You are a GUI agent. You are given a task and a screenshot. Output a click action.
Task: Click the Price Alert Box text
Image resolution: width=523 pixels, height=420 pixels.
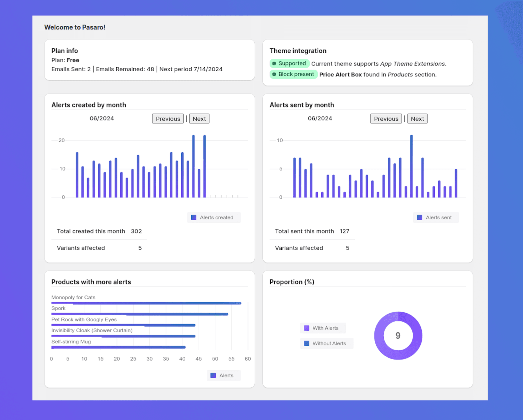(341, 74)
